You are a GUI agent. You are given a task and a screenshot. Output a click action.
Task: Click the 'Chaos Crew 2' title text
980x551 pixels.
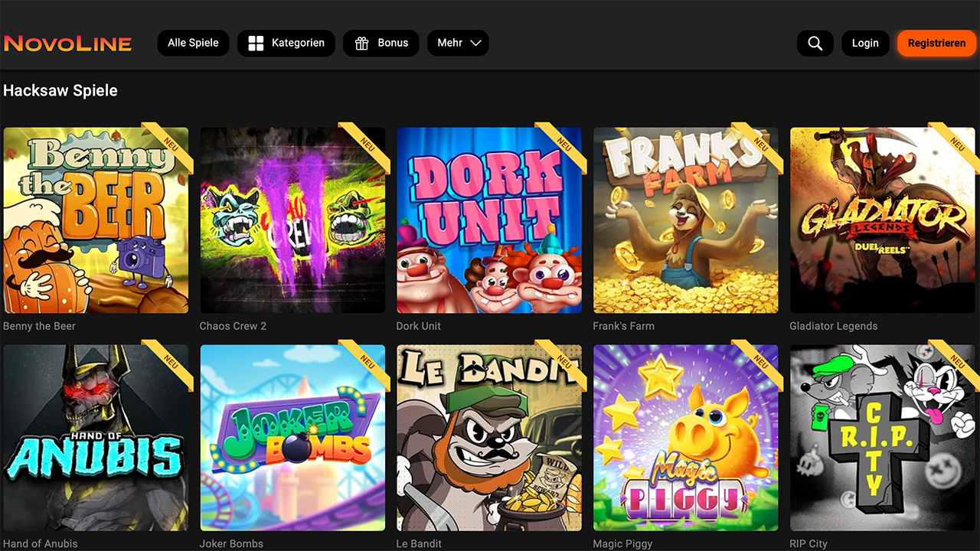[234, 326]
